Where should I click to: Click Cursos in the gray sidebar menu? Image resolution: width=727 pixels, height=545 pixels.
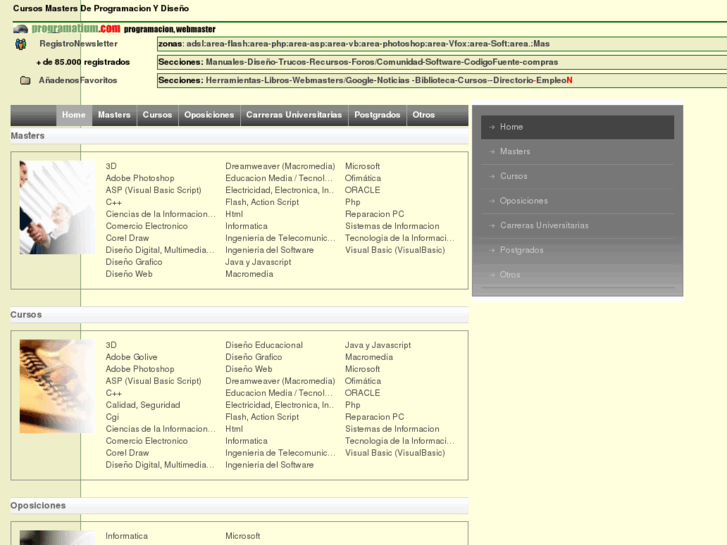(577, 176)
